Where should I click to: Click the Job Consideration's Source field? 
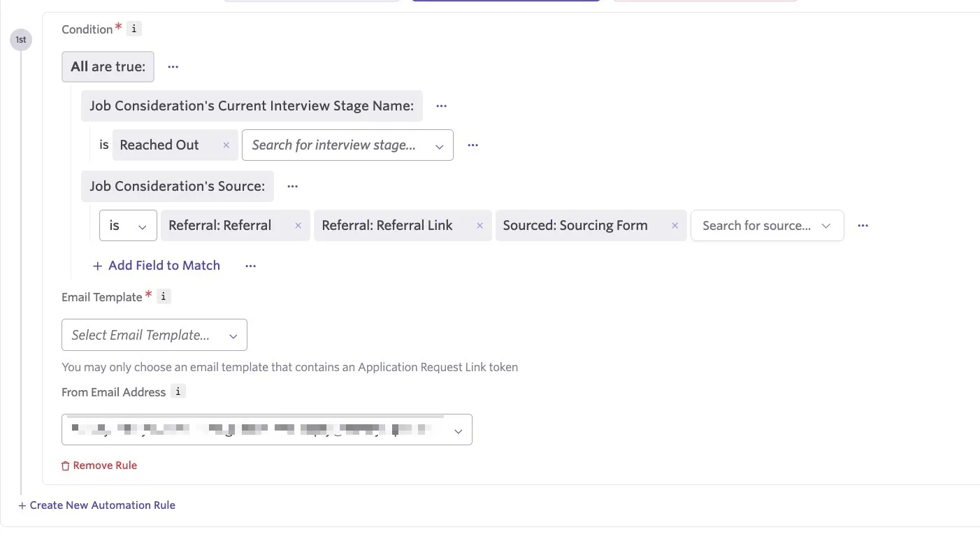point(178,186)
